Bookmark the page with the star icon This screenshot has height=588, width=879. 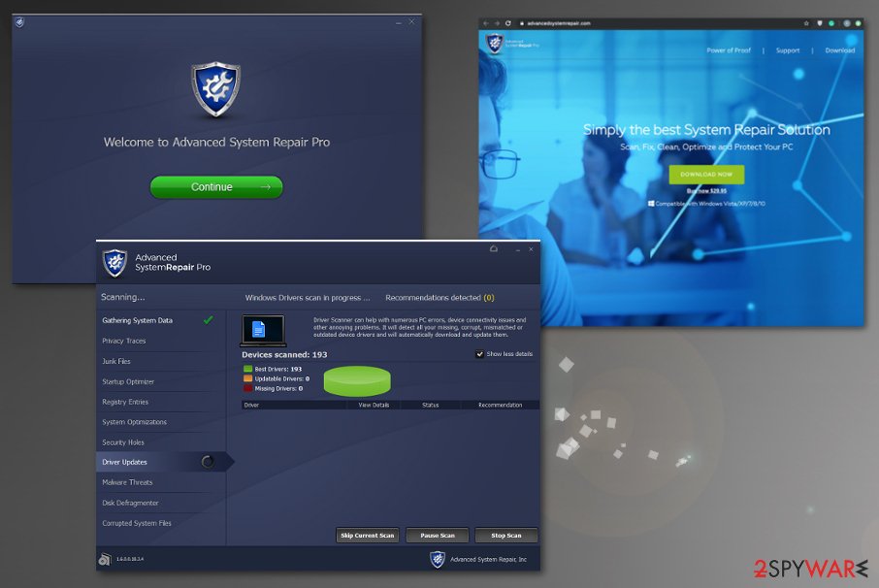pos(806,23)
